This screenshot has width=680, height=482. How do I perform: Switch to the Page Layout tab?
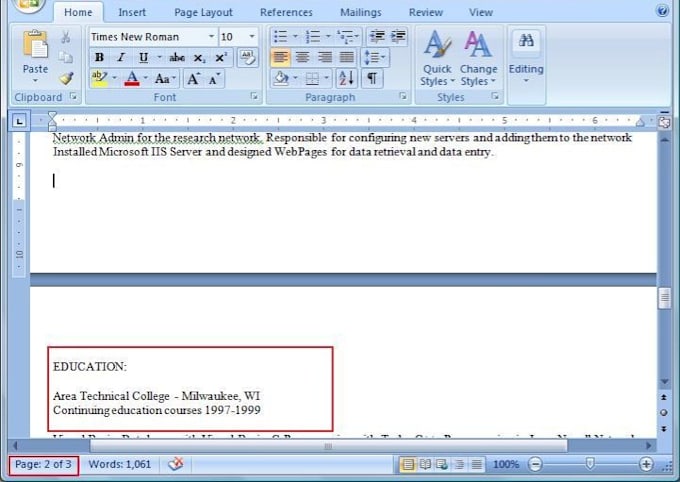point(203,13)
